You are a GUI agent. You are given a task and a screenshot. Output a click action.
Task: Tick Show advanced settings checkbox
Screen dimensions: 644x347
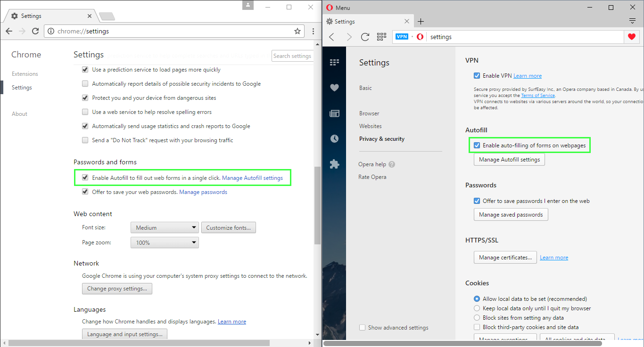click(362, 328)
